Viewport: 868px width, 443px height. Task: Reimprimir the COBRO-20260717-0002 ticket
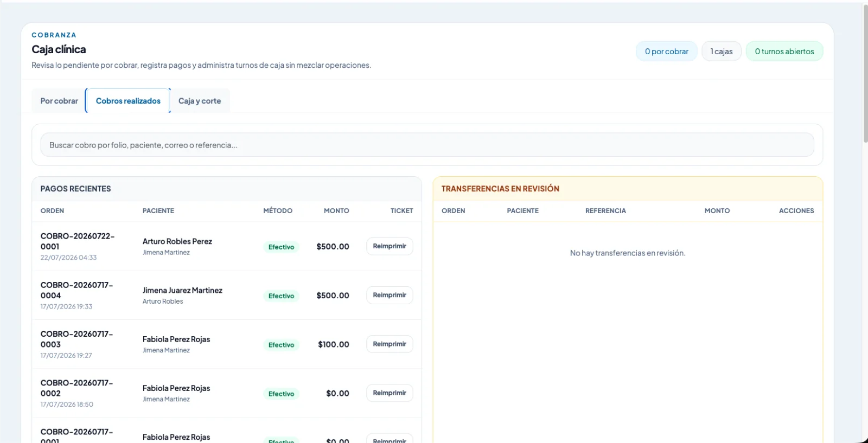point(390,393)
